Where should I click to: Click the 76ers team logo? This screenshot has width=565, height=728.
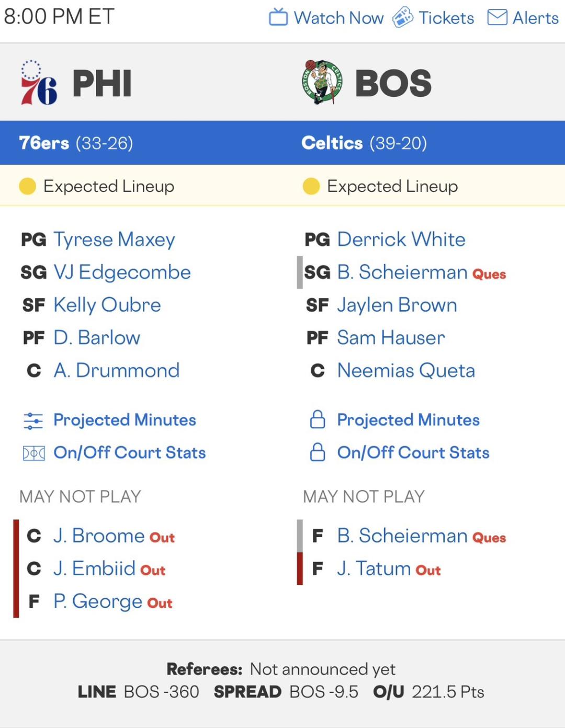[x=38, y=83]
